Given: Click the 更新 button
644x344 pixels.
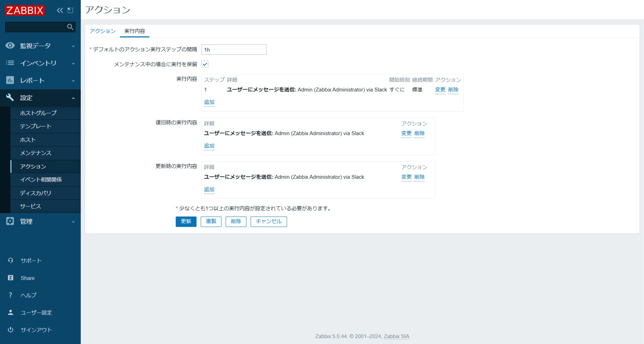Looking at the screenshot, I should [186, 221].
